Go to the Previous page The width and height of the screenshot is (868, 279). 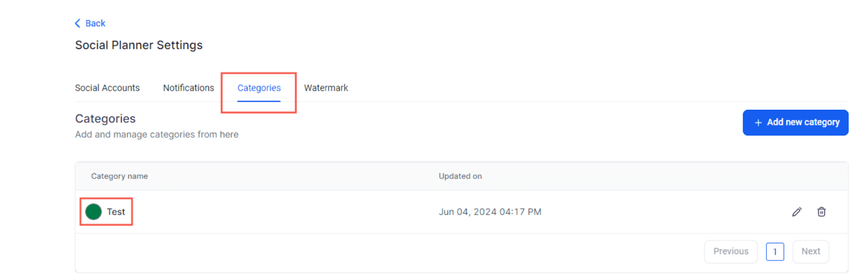point(731,252)
